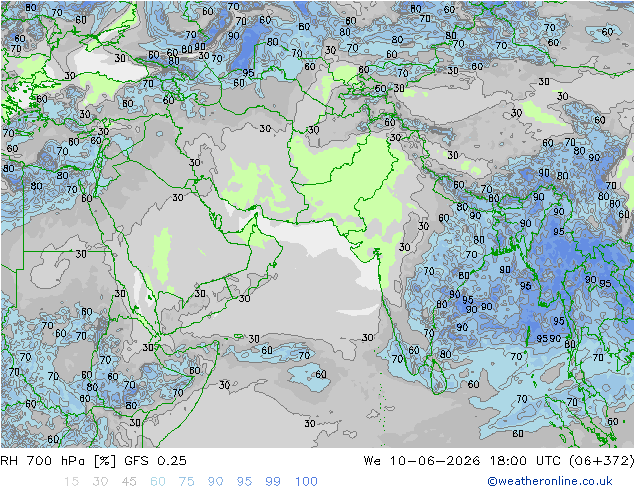Click the legend value 15
634x490 pixels.
point(71,481)
